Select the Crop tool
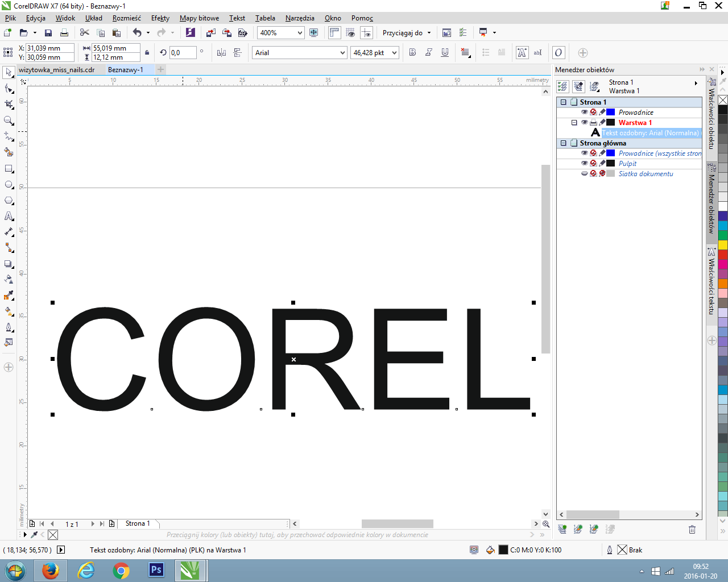This screenshot has height=582, width=728. coord(9,105)
